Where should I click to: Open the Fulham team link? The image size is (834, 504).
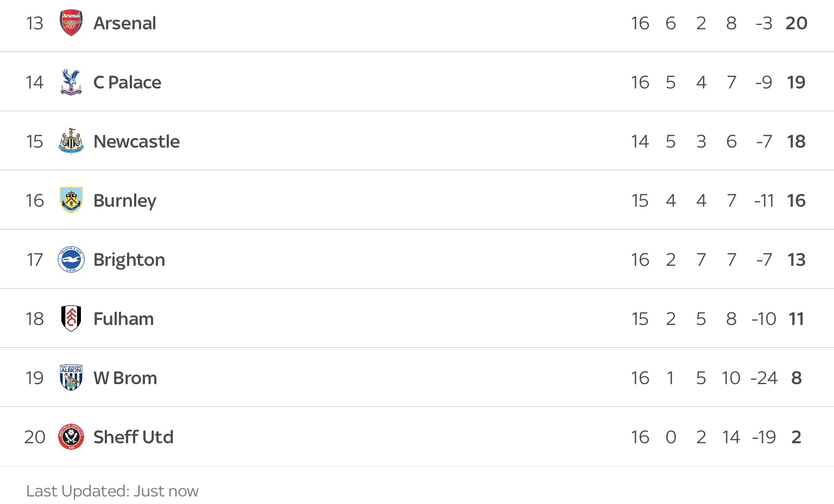pyautogui.click(x=124, y=319)
